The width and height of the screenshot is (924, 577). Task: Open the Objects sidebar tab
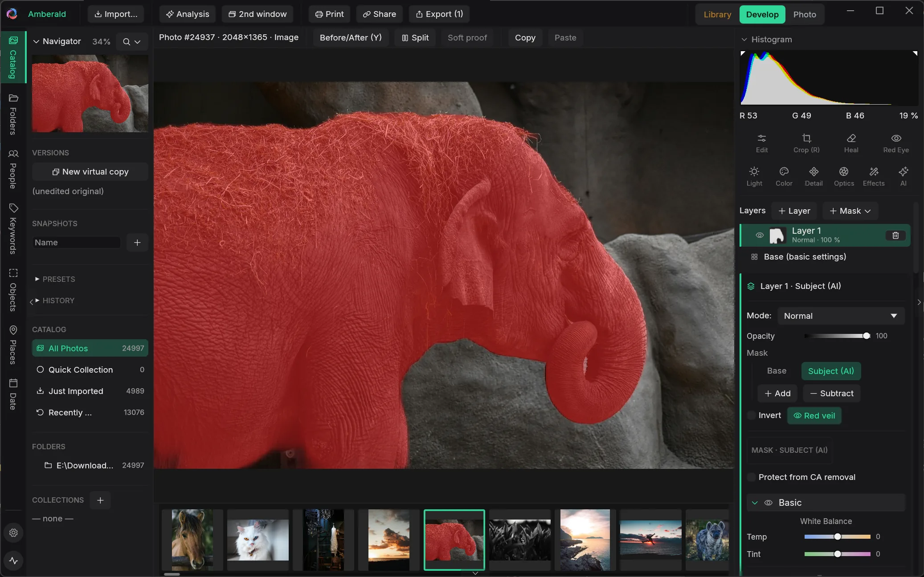[x=13, y=290]
